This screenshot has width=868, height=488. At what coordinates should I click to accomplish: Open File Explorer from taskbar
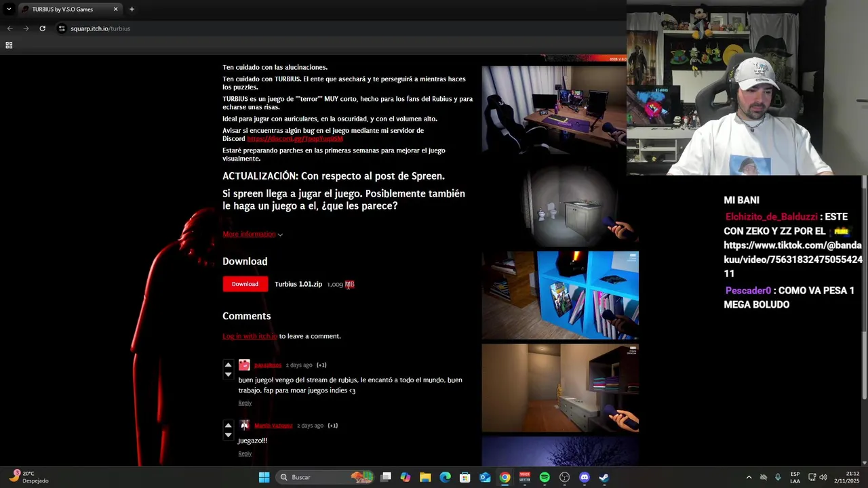(x=425, y=477)
